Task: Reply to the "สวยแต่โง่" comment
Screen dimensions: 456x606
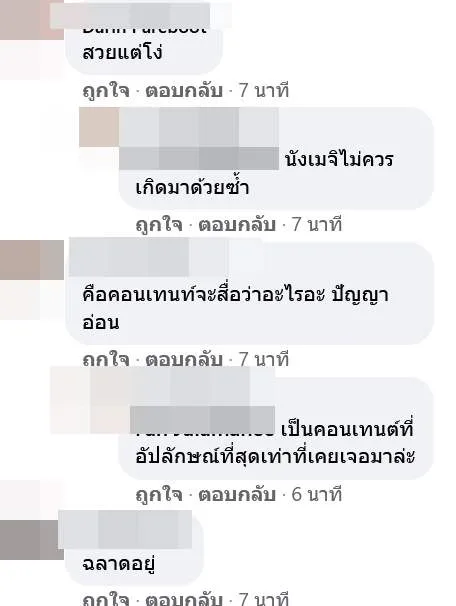Action: (x=184, y=90)
